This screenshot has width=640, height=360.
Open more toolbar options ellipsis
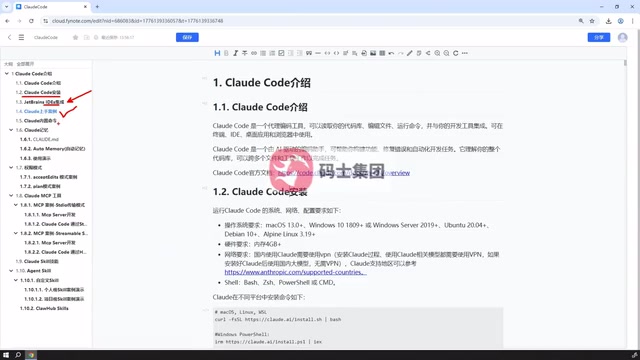pos(465,53)
